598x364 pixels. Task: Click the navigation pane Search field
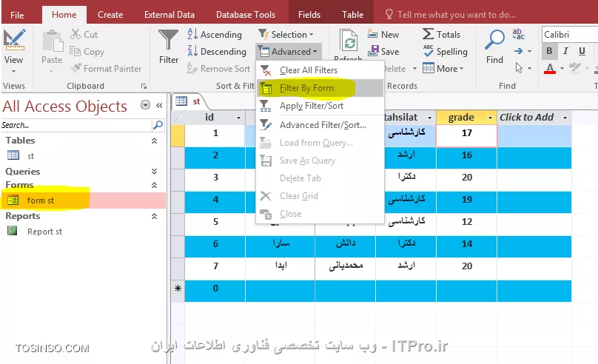click(x=76, y=125)
